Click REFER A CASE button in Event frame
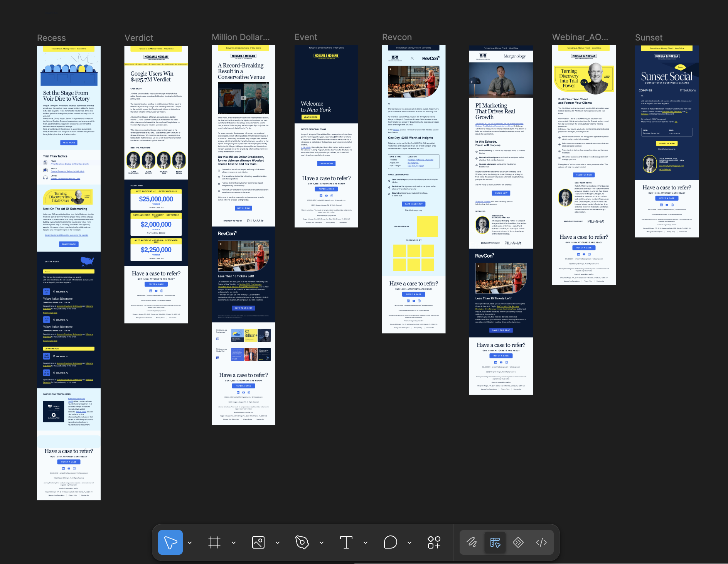Viewport: 728px width, 564px height. [326, 189]
